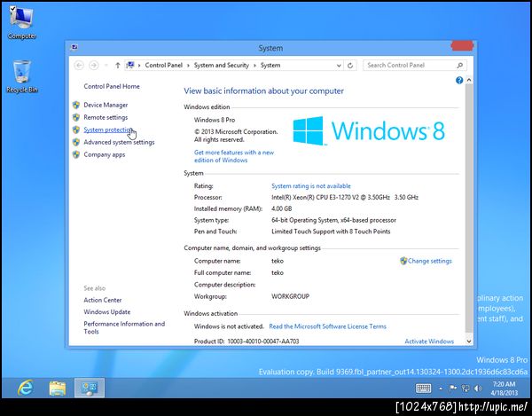532x416 pixels.
Task: Open Windows Update link
Action: [x=107, y=312]
